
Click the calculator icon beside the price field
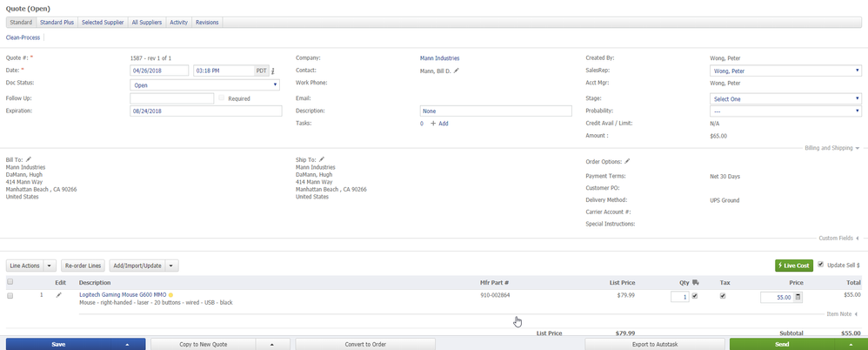tap(798, 297)
